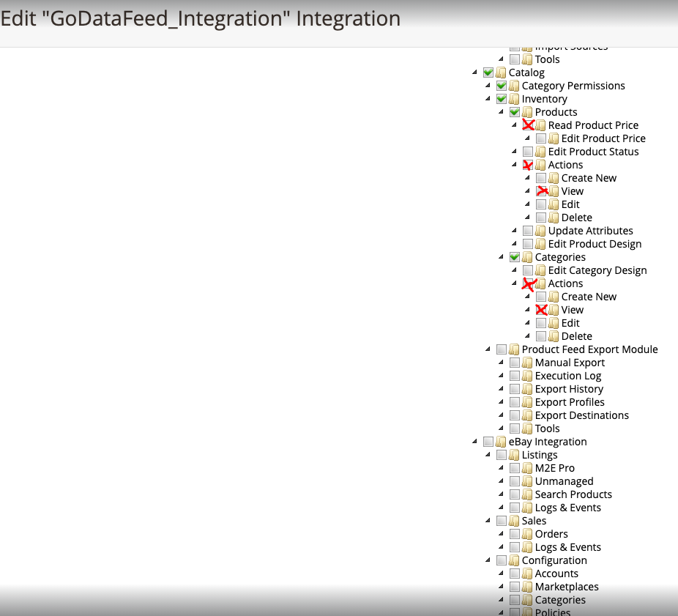
Task: Click the Manual Export folder icon
Action: 527,363
